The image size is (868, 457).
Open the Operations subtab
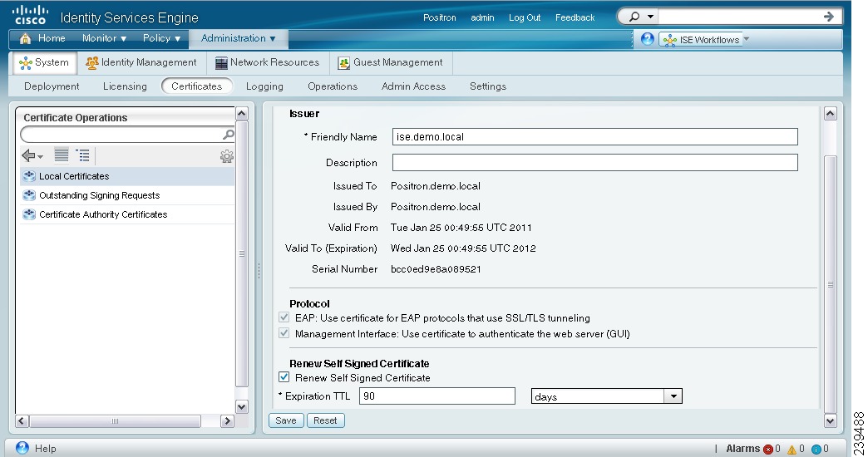click(332, 86)
